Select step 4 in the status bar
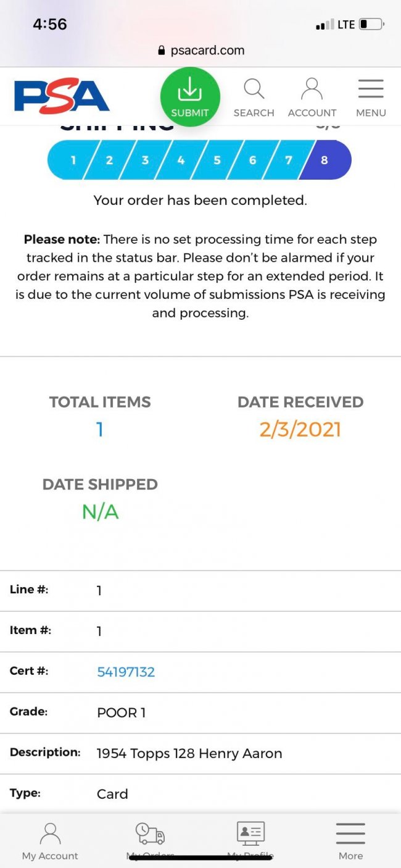Viewport: 401px width, 868px height. coord(181,160)
